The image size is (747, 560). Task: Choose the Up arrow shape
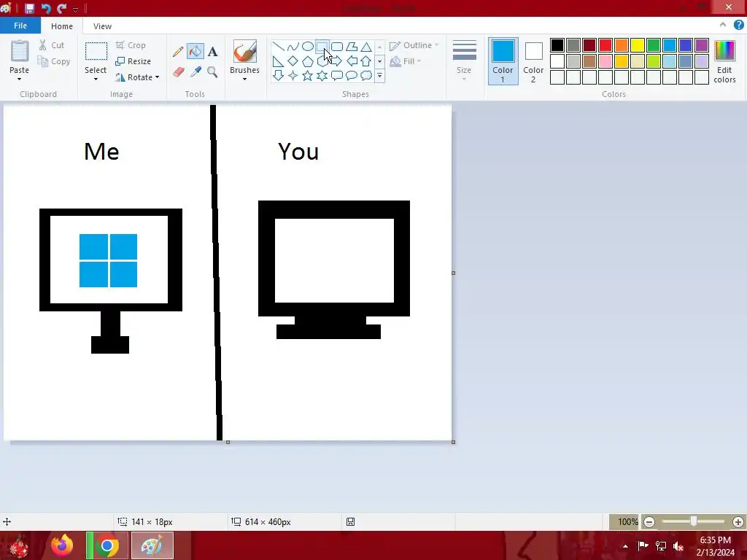click(x=366, y=61)
